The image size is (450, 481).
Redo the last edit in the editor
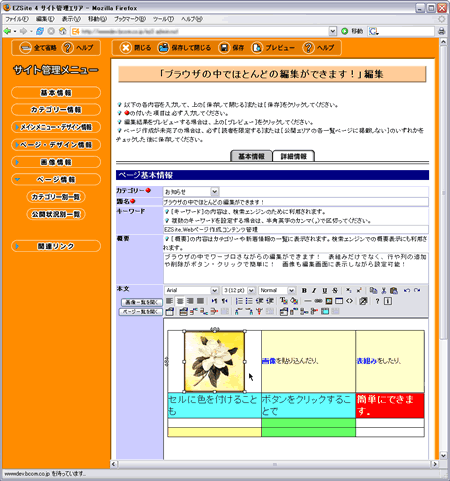pyautogui.click(x=417, y=290)
